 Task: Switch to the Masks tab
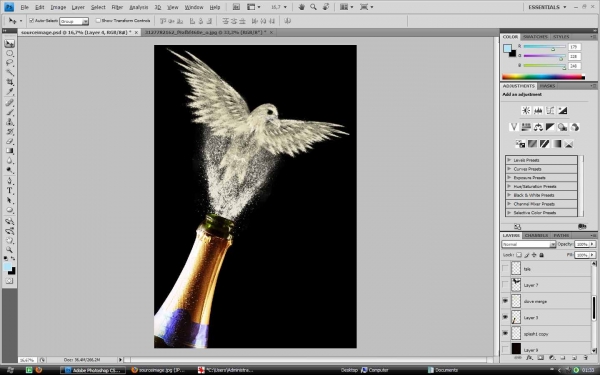click(547, 86)
